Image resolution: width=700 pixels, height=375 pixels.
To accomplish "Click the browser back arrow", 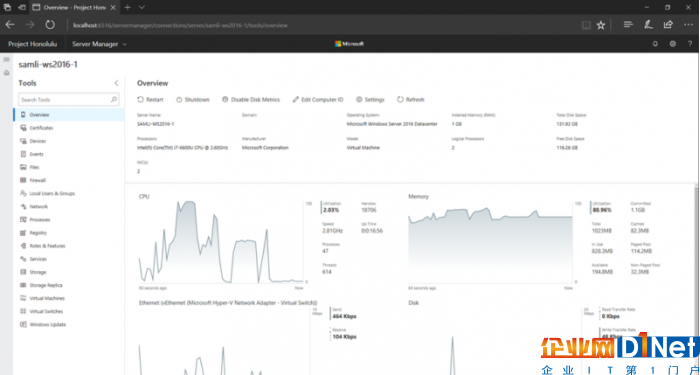I will point(10,25).
